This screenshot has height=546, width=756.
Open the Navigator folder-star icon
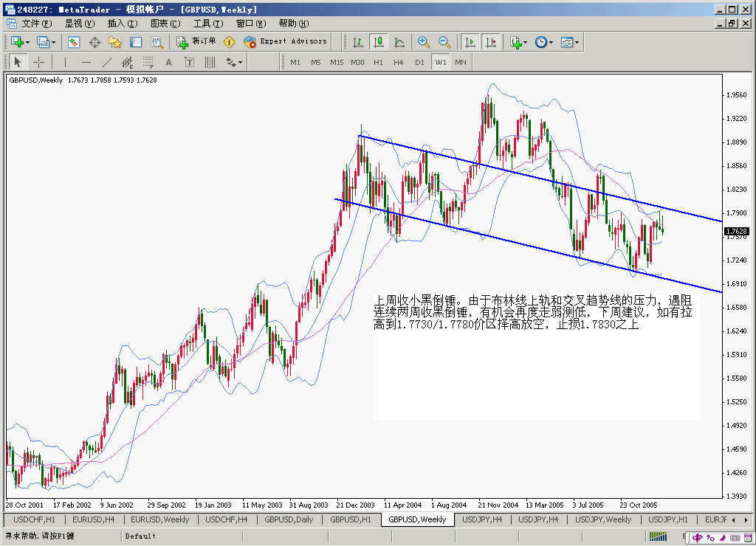[114, 42]
